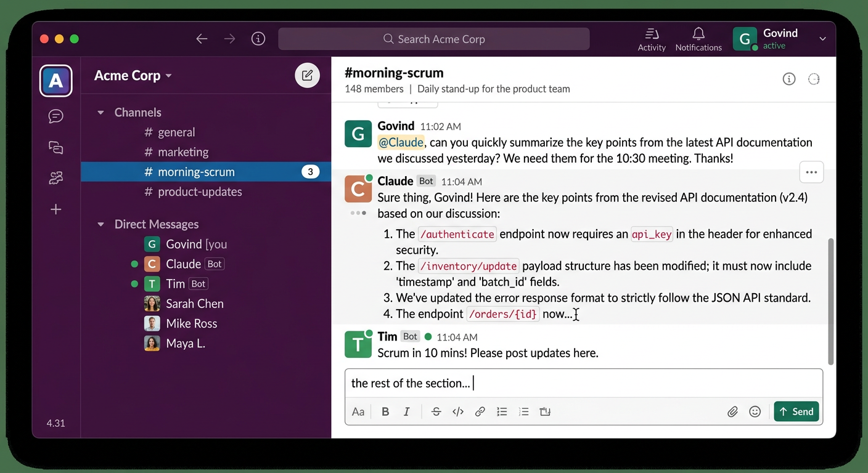This screenshot has height=473, width=868.
Task: Insert a hyperlink using link icon
Action: click(480, 412)
